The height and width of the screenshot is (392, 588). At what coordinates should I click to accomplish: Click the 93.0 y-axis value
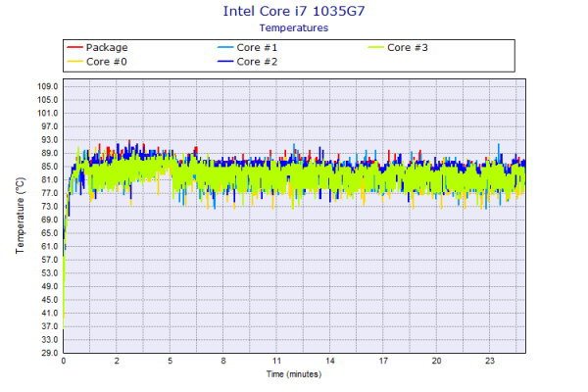(x=50, y=139)
